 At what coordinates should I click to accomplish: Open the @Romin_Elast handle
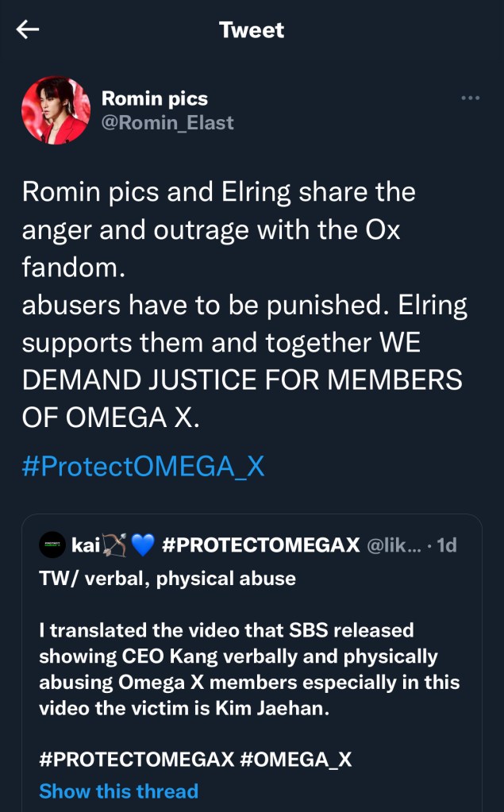(x=167, y=122)
